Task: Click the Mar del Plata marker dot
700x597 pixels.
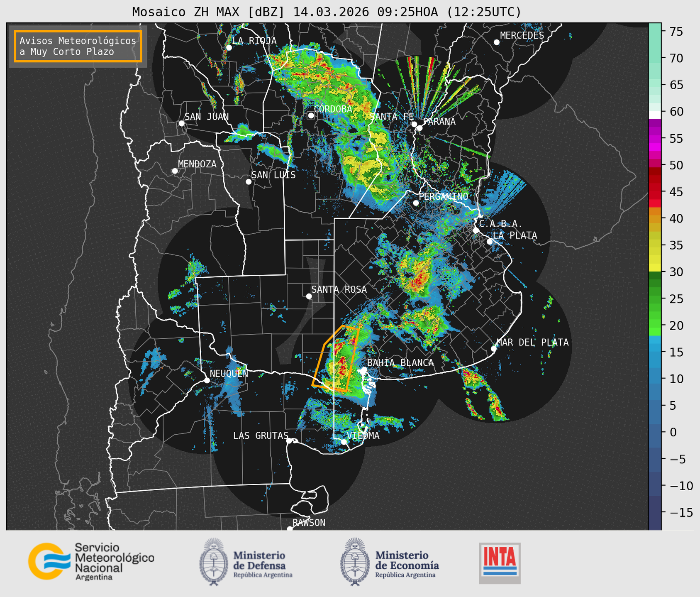Action: (494, 349)
